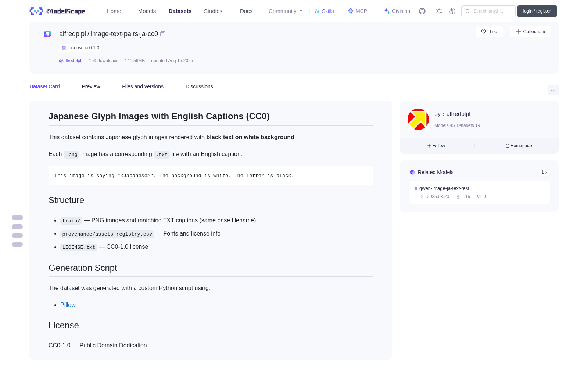Open the ModelScope logo homepage
Viewport: 588px width, 368px height.
[58, 11]
